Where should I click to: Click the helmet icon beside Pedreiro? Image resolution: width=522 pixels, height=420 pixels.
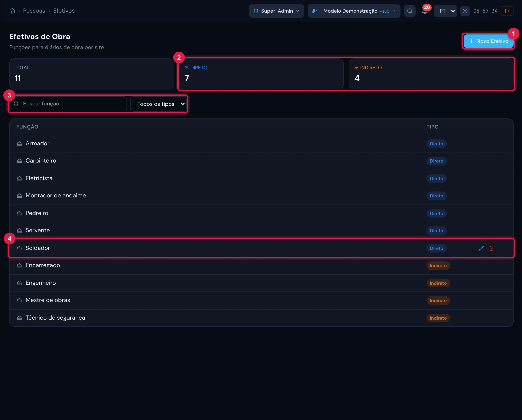[x=19, y=213]
